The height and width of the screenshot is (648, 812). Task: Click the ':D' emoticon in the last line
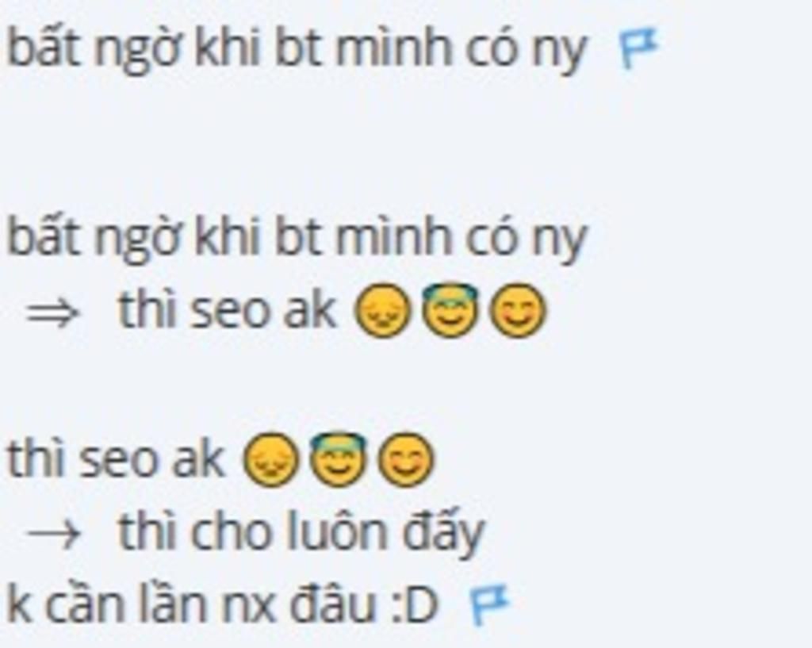(x=414, y=606)
